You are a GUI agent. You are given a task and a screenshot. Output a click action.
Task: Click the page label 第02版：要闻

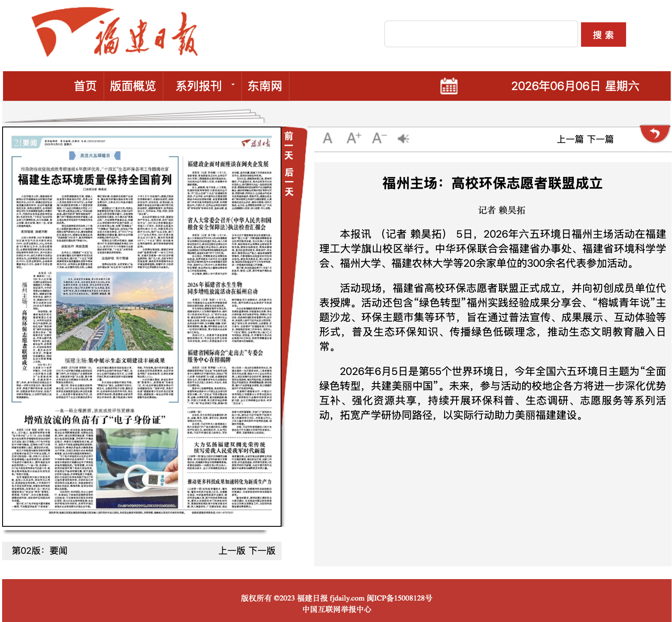click(x=39, y=551)
